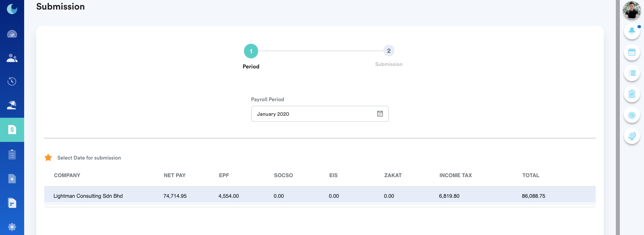Click the SOCSO column header
The image size is (644, 235).
(283, 175)
